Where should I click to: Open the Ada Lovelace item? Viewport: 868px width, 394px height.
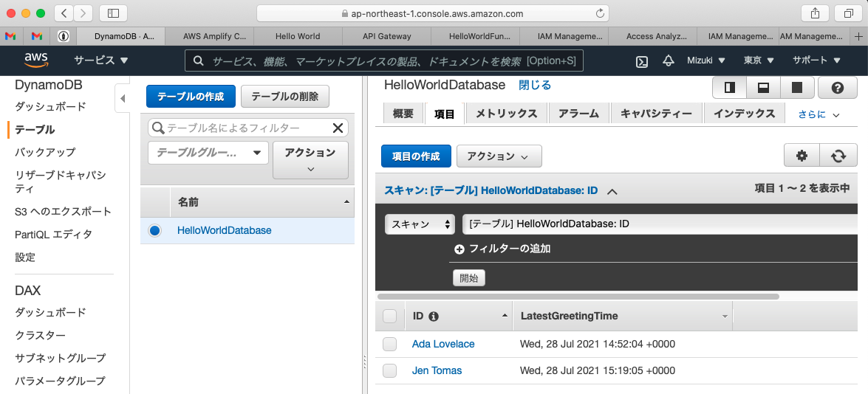coord(442,344)
